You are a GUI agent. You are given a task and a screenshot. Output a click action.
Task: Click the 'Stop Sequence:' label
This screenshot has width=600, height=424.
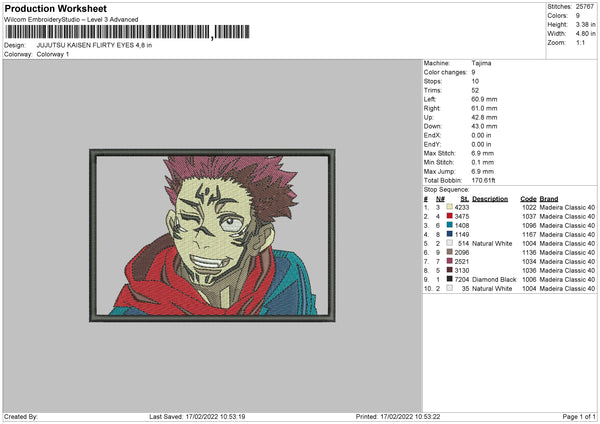(x=446, y=190)
